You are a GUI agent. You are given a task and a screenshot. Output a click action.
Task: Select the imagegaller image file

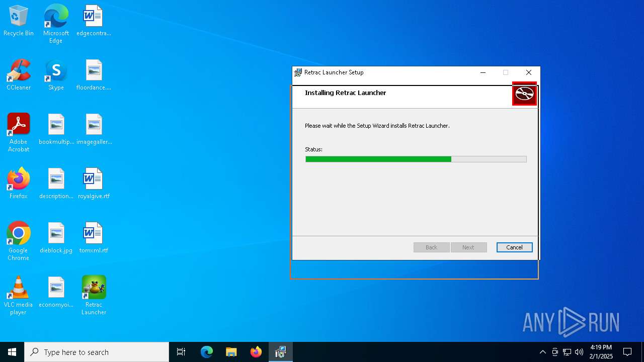click(x=94, y=129)
